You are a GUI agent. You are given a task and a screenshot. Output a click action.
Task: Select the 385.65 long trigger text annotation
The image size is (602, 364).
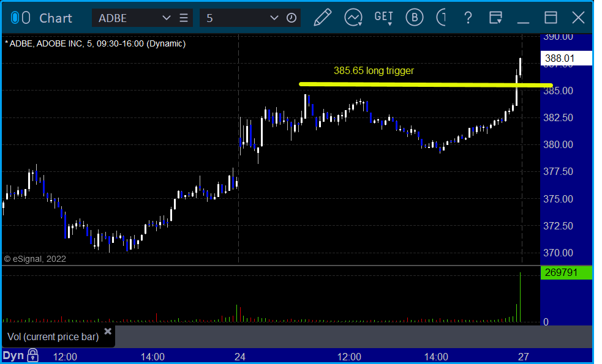click(x=374, y=70)
